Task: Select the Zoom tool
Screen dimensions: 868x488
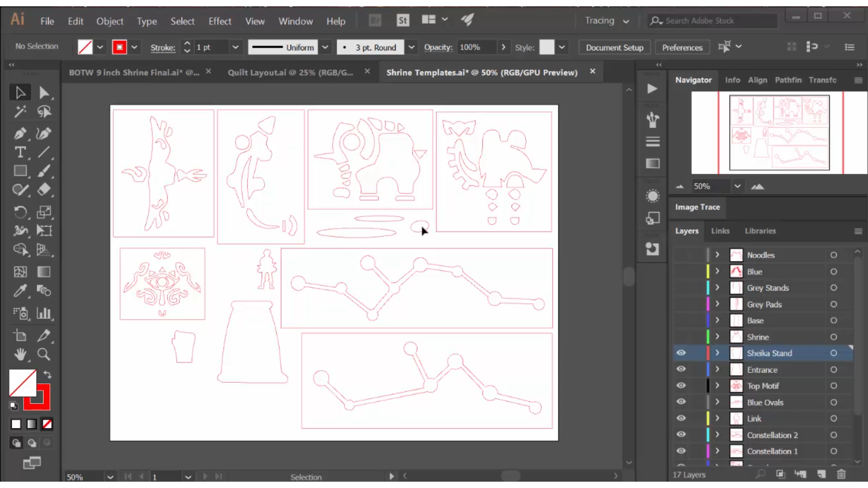Action: coord(44,354)
